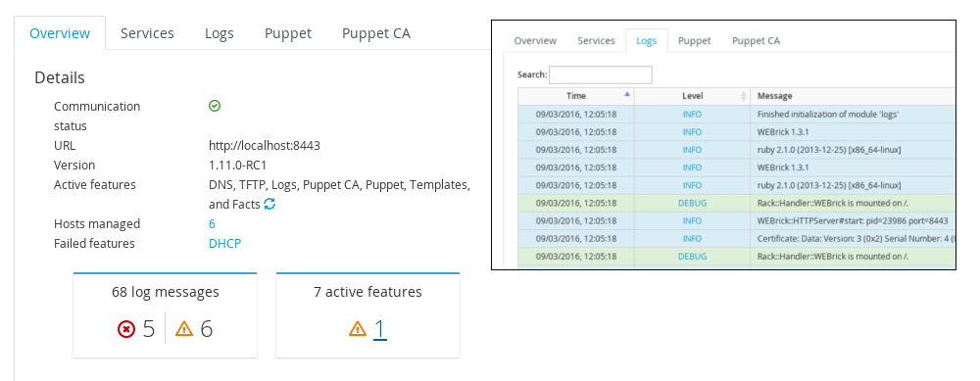Click the 'Search:' label in logs window
The width and height of the screenshot is (980, 381).
click(532, 74)
